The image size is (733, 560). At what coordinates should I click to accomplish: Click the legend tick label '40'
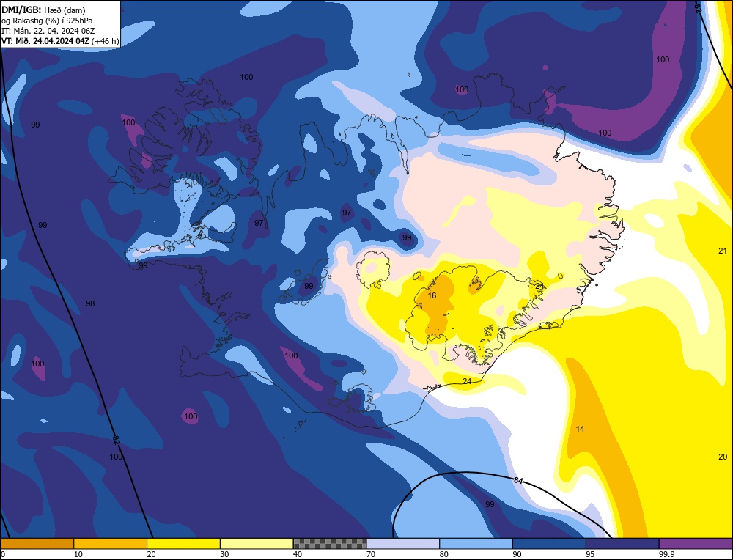tap(298, 554)
